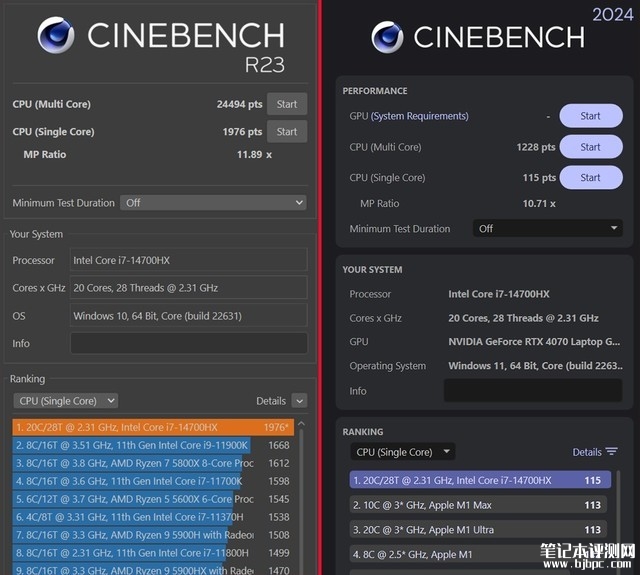Image resolution: width=640 pixels, height=575 pixels.
Task: Open 2024 ranking CPU (Single Core) dropdown
Action: point(402,452)
